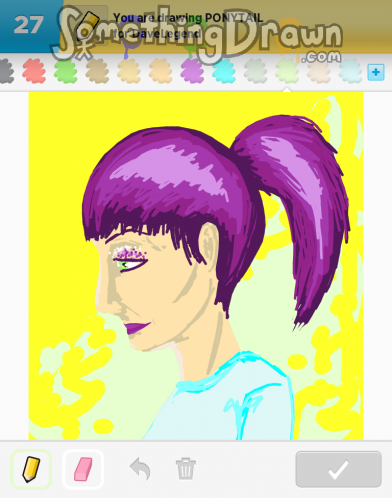
Task: Select the pink eraser tool
Action: pyautogui.click(x=83, y=469)
